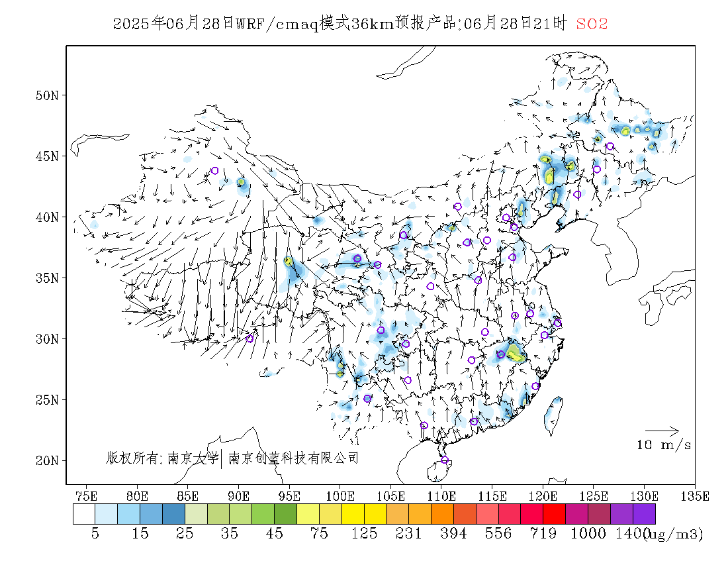
Task: Click the 90E longitude label
Action: [x=238, y=497]
